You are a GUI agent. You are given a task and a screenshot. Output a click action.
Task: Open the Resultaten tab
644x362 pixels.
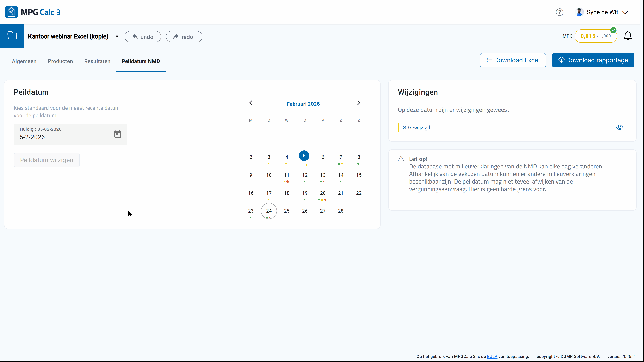tap(97, 61)
